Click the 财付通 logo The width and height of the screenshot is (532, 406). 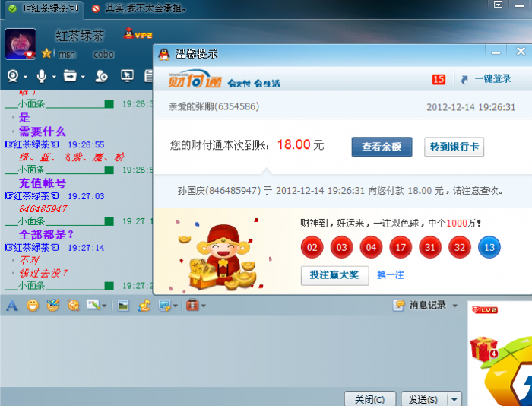coord(195,80)
